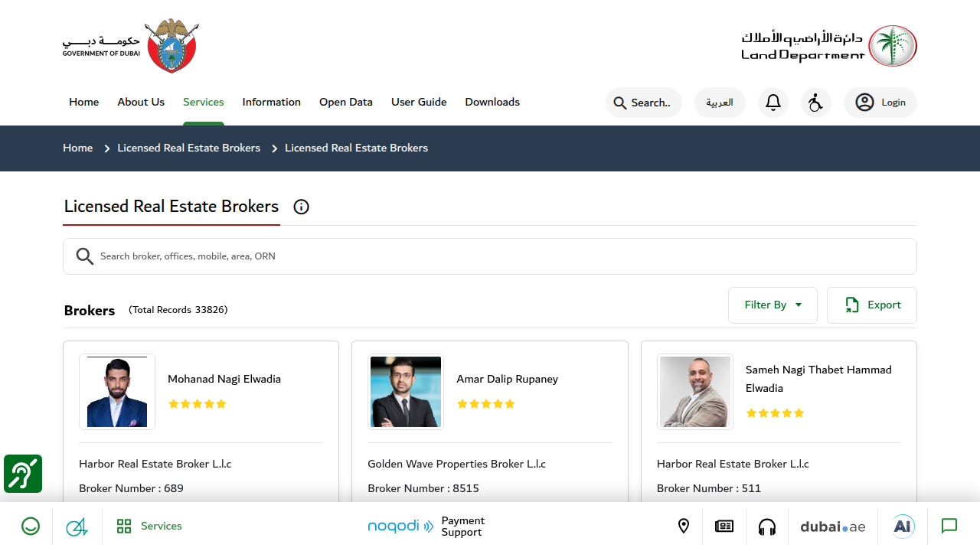
Task: Open the sign language hearing assistance widget
Action: (23, 474)
